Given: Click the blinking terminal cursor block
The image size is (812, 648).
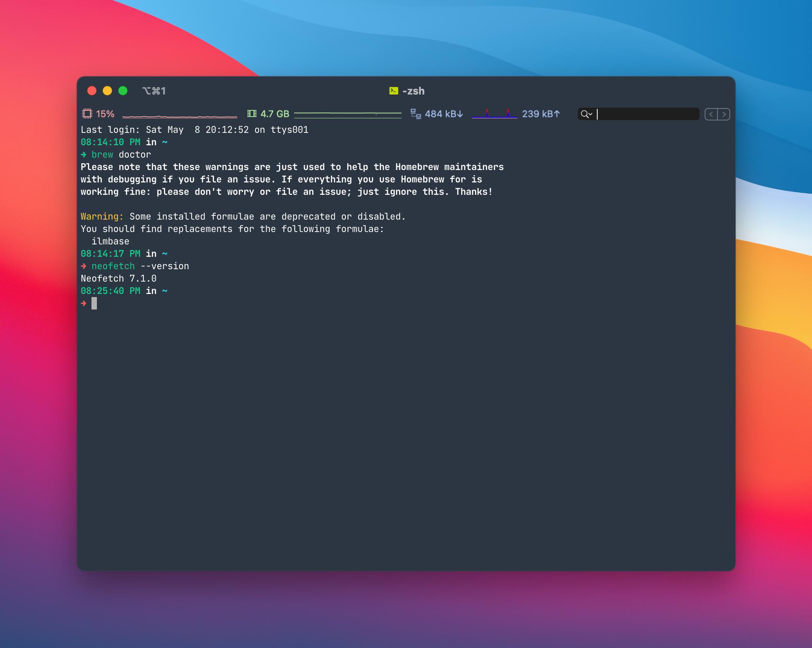Looking at the screenshot, I should coord(94,304).
